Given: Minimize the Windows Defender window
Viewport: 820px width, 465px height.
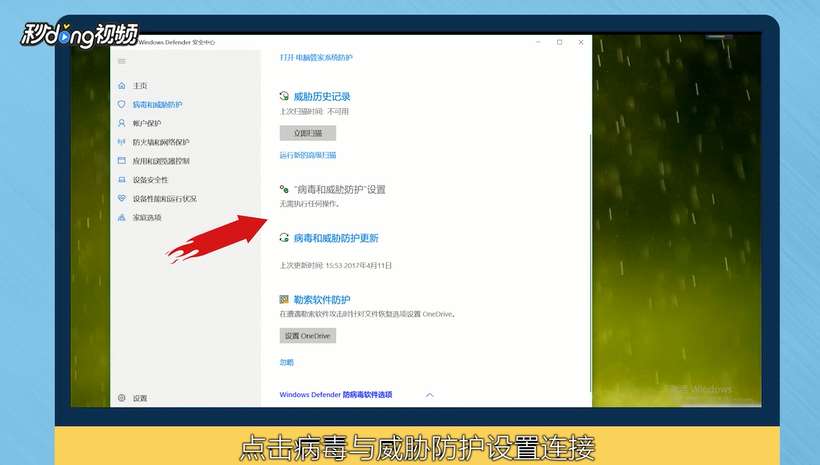Looking at the screenshot, I should [538, 42].
